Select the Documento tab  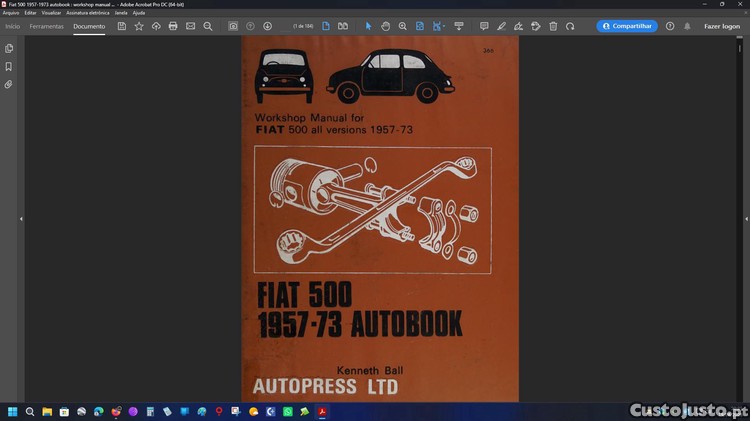[x=89, y=26]
